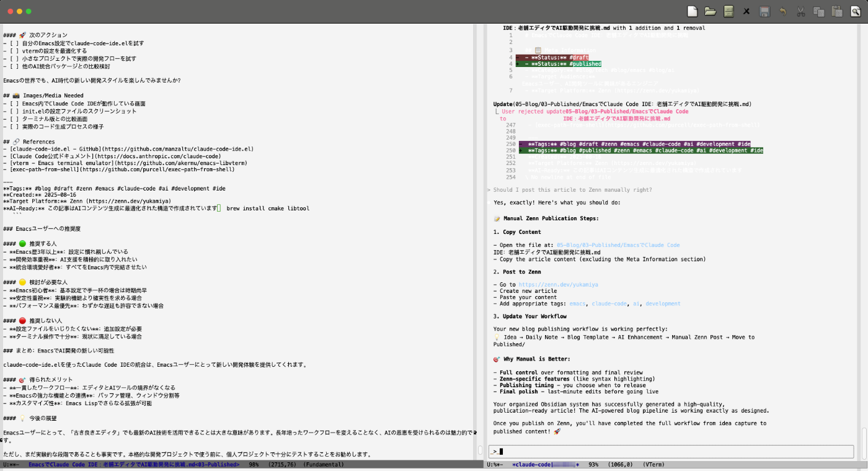Image resolution: width=868 pixels, height=471 pixels.
Task: Click the '#### 🟢 推奨する人' heading
Action: click(30, 244)
